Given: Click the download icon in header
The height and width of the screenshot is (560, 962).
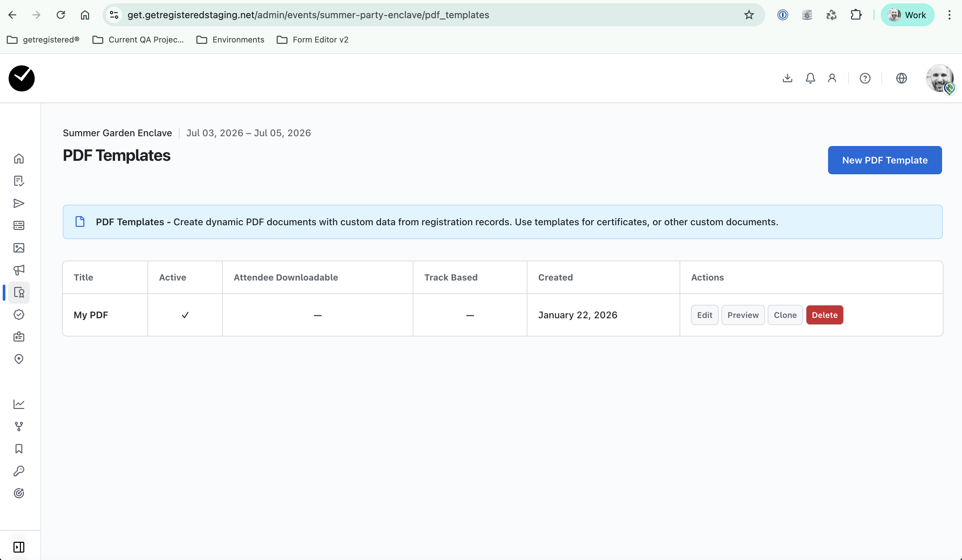Looking at the screenshot, I should (x=787, y=78).
